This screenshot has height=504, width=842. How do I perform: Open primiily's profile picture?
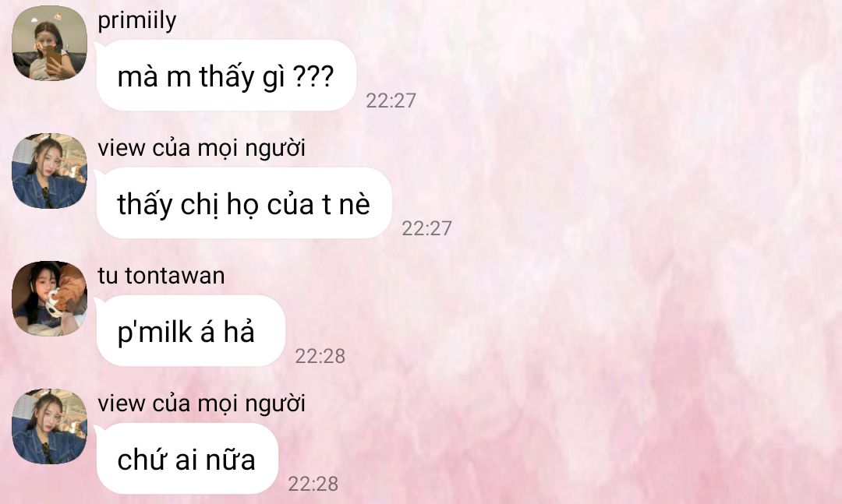49,43
